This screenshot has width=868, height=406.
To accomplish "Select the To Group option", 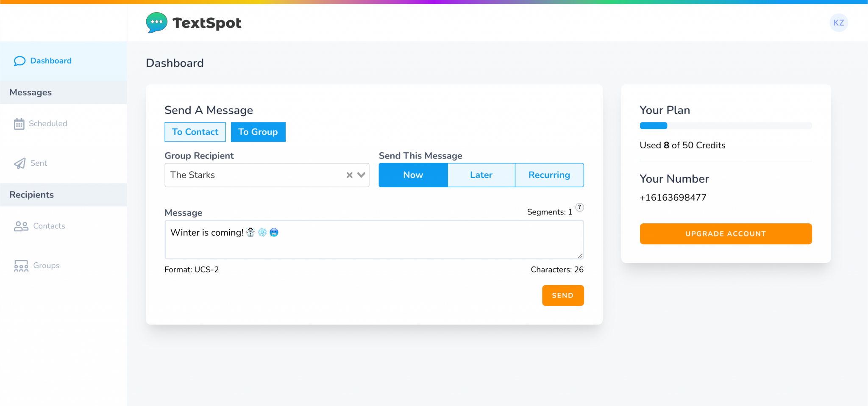I will 258,132.
